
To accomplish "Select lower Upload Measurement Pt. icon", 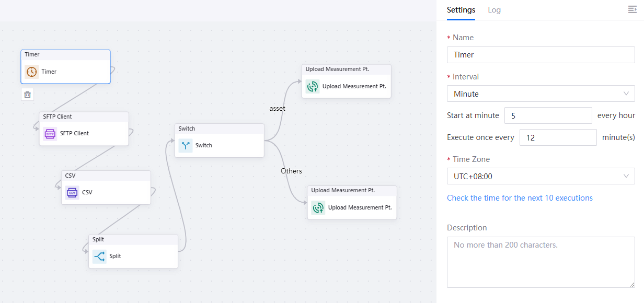I will 318,208.
